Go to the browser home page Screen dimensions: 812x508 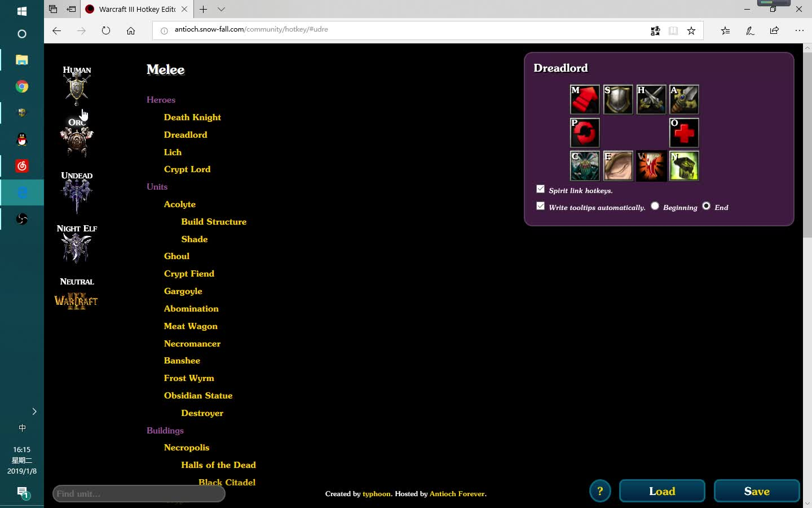(131, 30)
